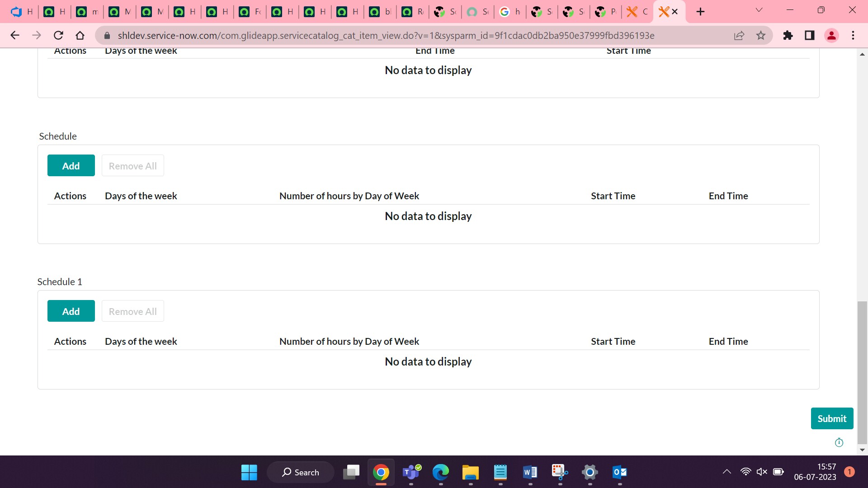Screen dimensions: 868x488
Task: Navigate back using the browser back arrow
Action: coord(15,35)
